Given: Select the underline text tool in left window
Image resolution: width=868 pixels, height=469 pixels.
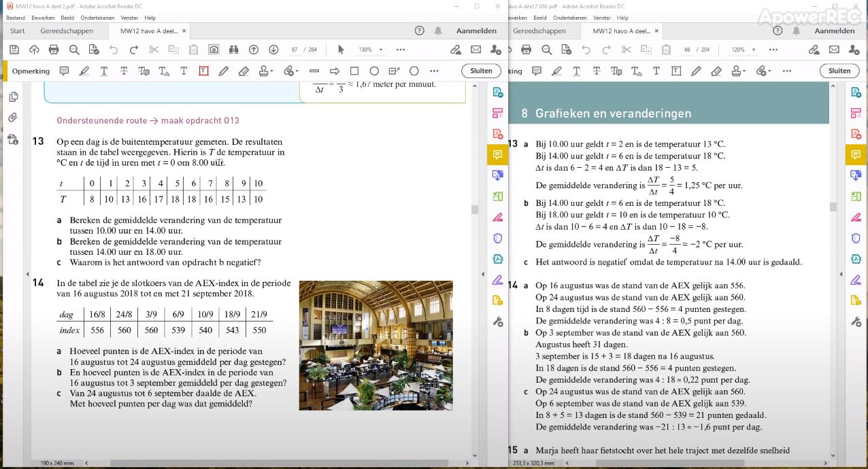Looking at the screenshot, I should [x=103, y=71].
